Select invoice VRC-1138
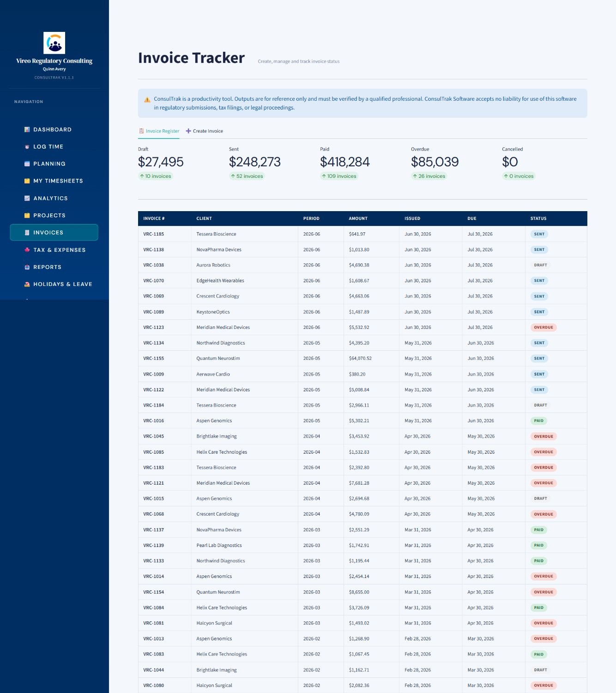The image size is (616, 693). pyautogui.click(x=153, y=250)
